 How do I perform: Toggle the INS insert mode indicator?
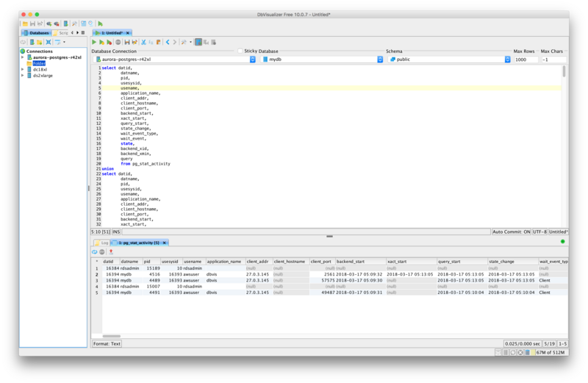(x=116, y=232)
